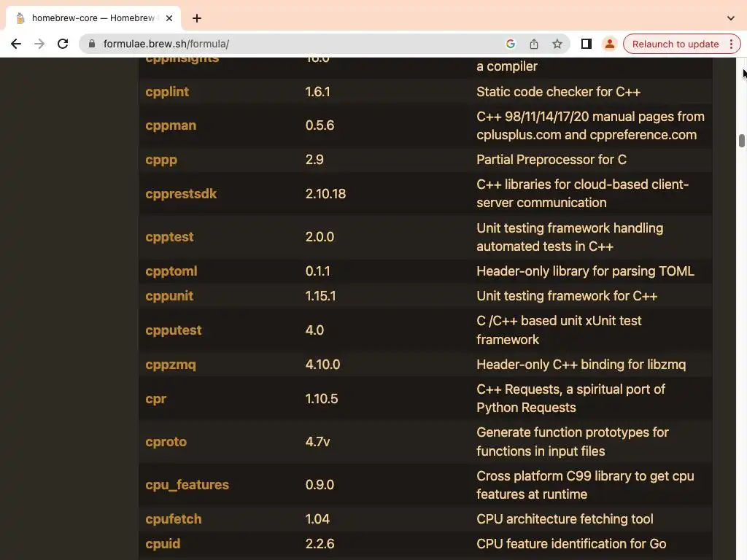Select cppman version 0.5.6
The width and height of the screenshot is (747, 560).
320,125
